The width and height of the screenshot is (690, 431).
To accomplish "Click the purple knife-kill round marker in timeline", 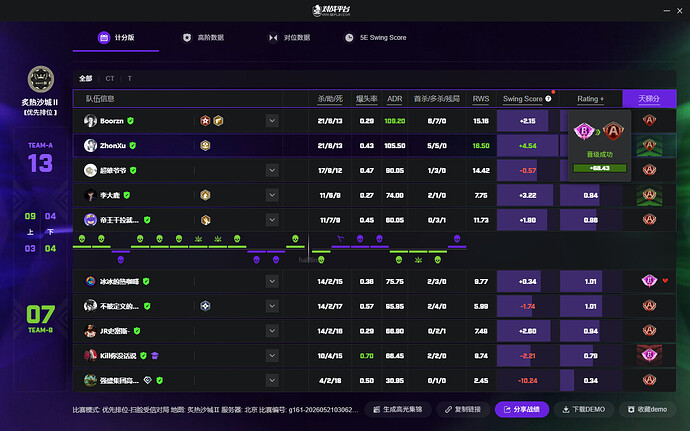I will (x=341, y=239).
